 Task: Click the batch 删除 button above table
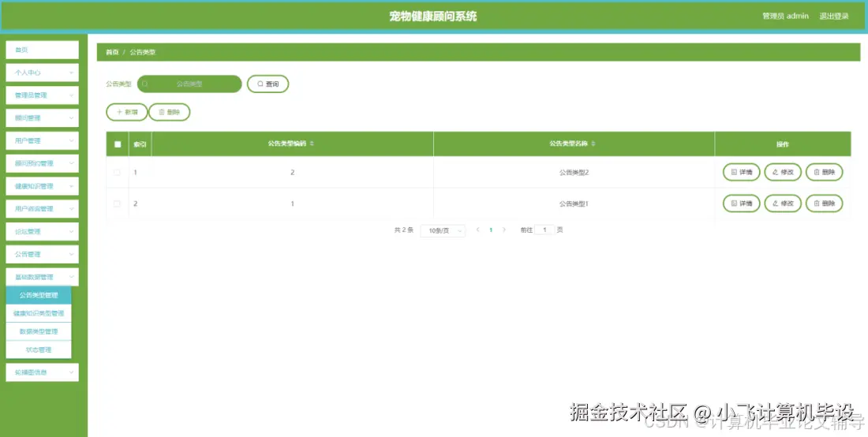pos(170,112)
